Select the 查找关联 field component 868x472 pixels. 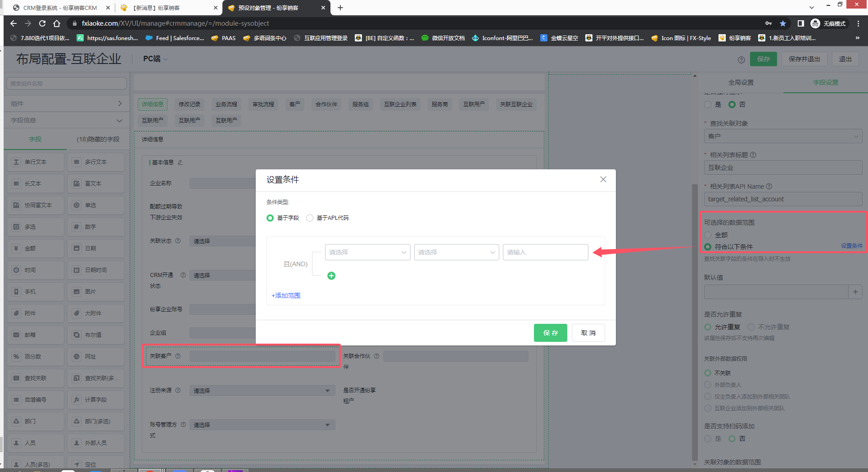[36, 378]
